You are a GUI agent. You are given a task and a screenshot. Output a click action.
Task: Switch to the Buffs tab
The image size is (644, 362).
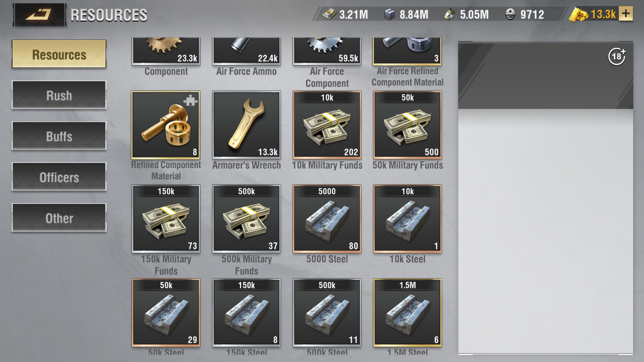click(59, 136)
